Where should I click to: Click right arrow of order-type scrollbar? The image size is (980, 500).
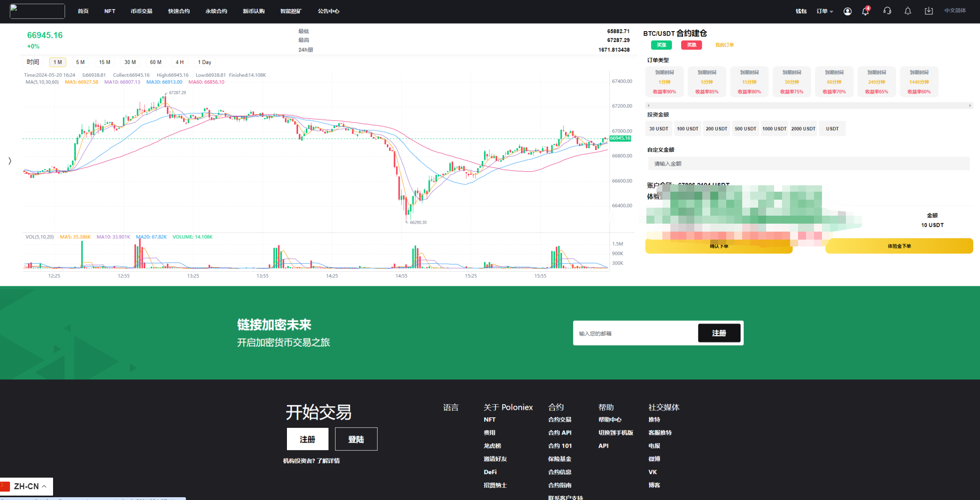pyautogui.click(x=970, y=105)
